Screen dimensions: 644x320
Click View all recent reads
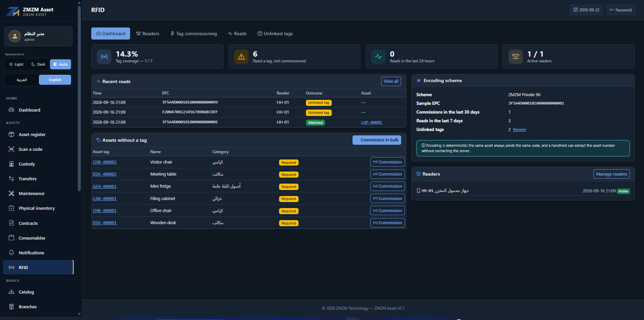click(x=391, y=81)
